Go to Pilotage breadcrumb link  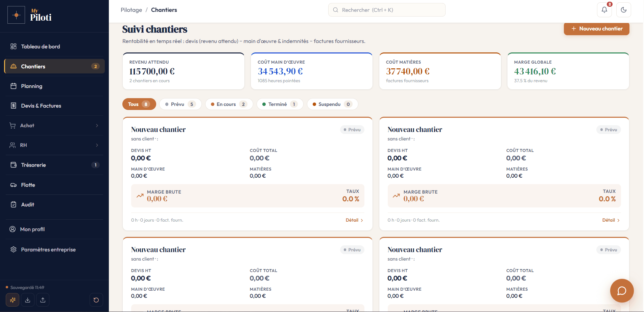click(x=131, y=10)
